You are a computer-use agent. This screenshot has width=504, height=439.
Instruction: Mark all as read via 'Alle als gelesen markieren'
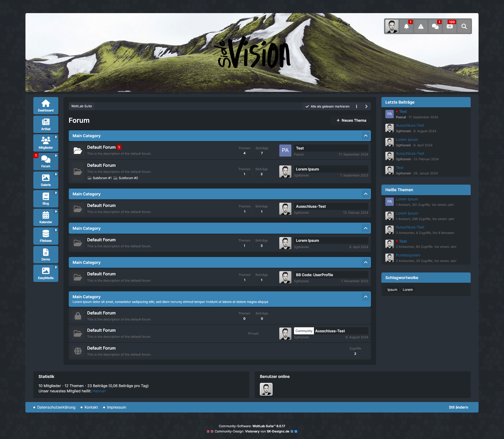point(327,106)
